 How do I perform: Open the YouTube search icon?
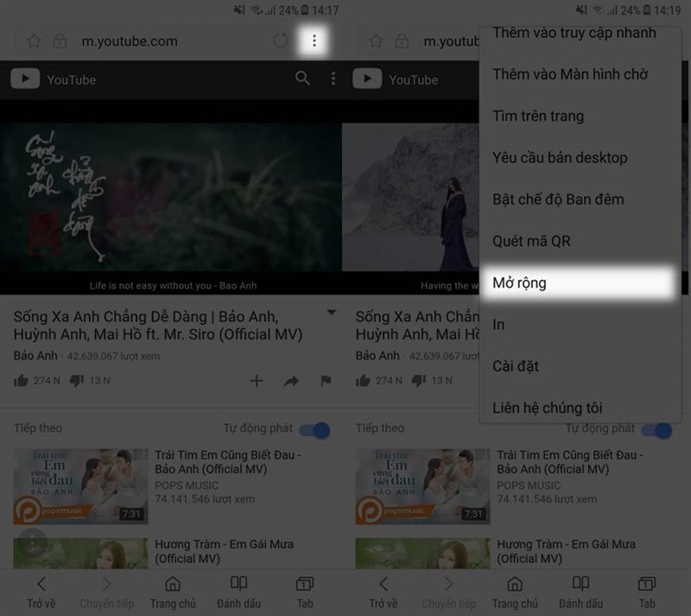(x=301, y=79)
